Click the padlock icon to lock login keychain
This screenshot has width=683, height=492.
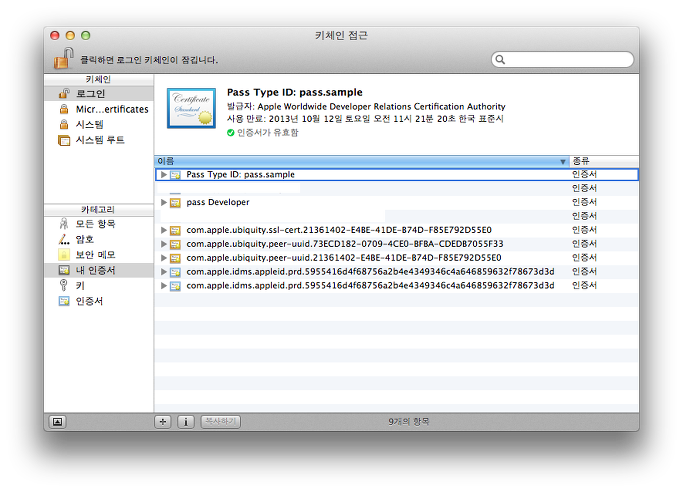click(63, 59)
